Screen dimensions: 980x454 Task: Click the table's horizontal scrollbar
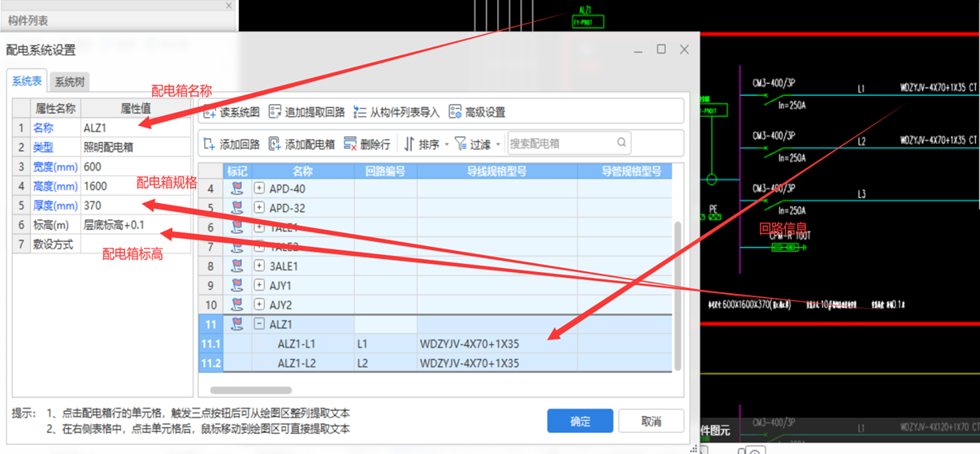click(x=250, y=391)
